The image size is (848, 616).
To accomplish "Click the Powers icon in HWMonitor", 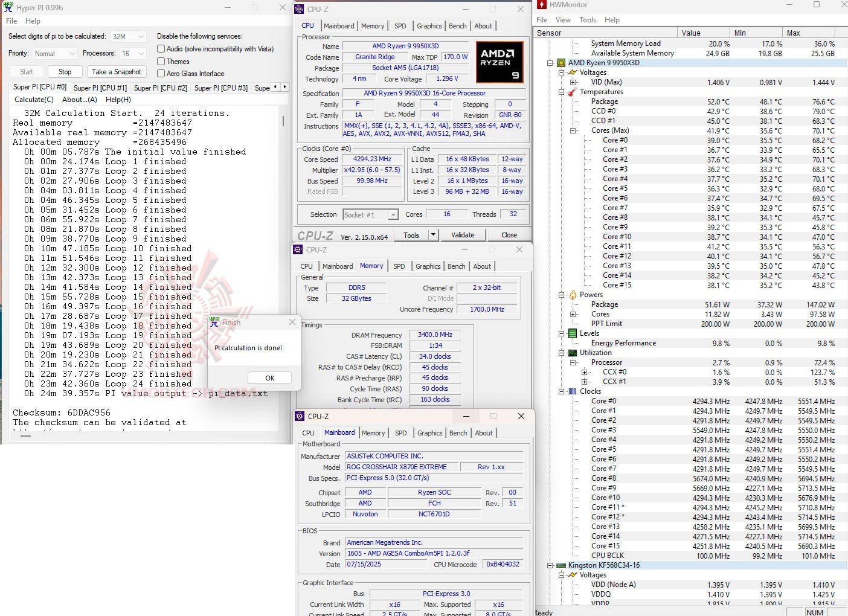I will pos(571,294).
